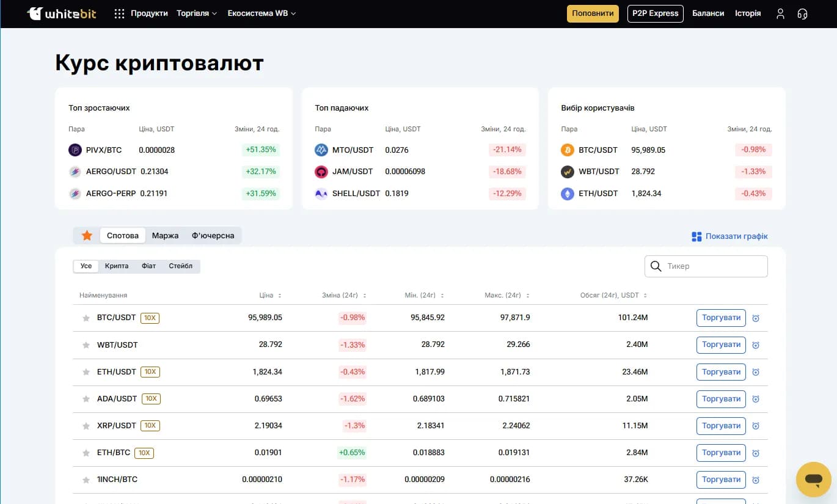Viewport: 837px width, 504px height.
Task: Open the products grid icon
Action: click(x=120, y=13)
